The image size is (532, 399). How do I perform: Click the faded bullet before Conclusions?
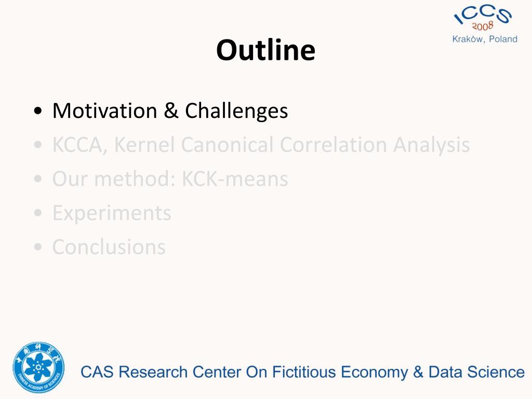(x=38, y=247)
